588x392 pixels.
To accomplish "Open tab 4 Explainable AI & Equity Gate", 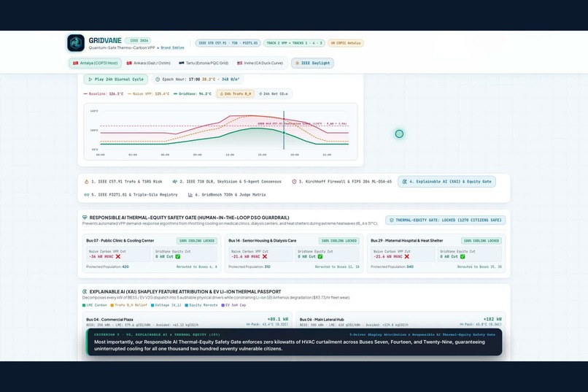I will [x=446, y=182].
